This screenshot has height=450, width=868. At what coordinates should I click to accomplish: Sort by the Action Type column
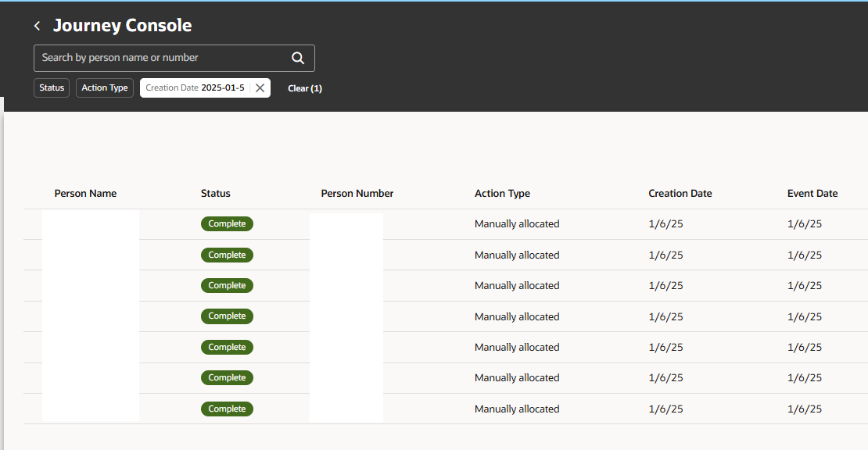502,193
